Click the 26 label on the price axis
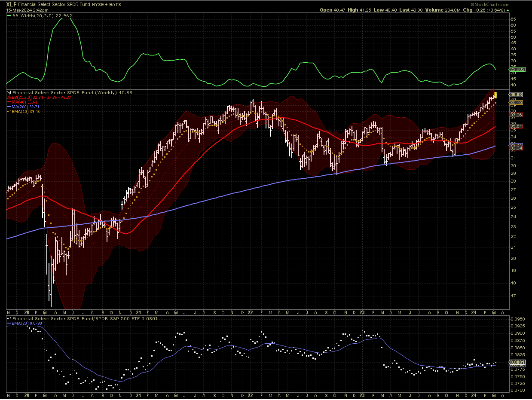 pos(513,198)
